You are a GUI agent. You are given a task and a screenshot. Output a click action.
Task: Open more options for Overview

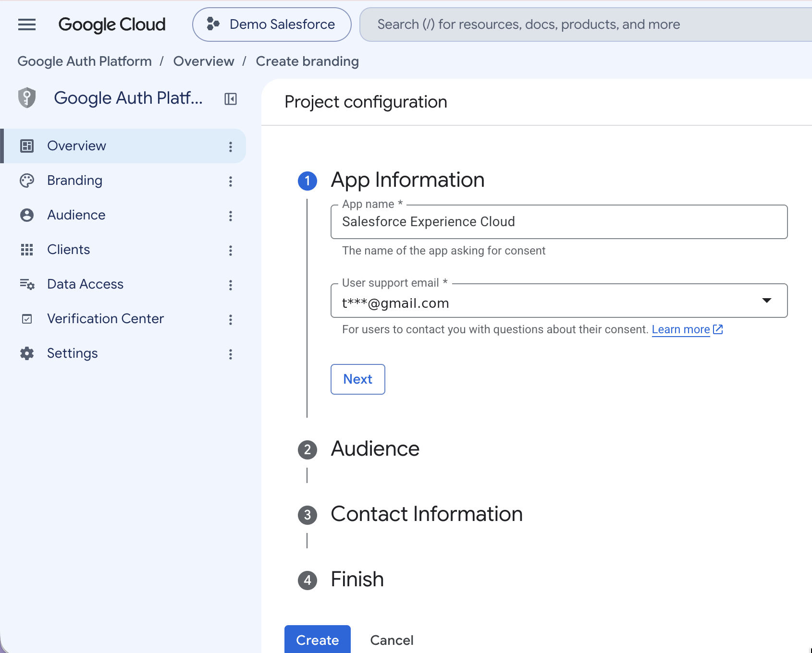[x=231, y=147]
